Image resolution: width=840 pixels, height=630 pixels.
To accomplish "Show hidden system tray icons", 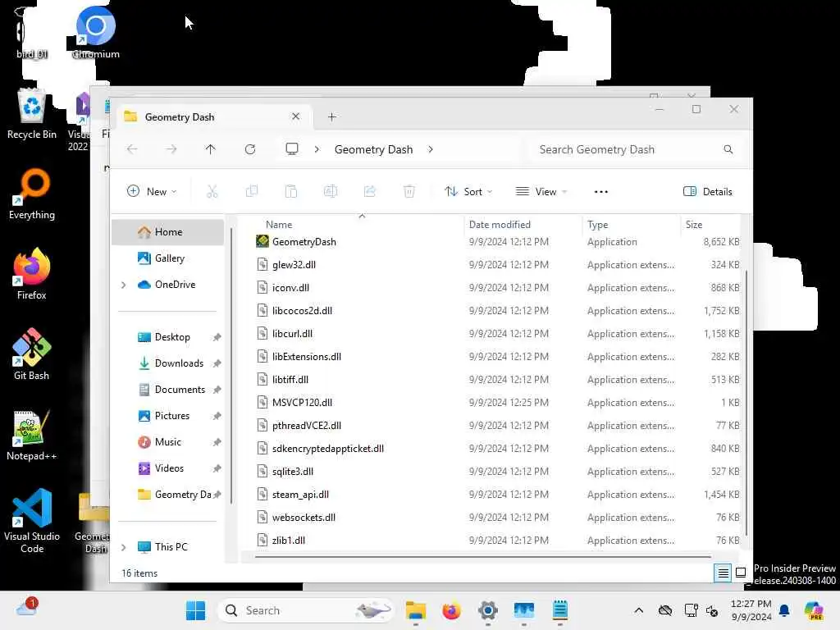I will tap(638, 610).
